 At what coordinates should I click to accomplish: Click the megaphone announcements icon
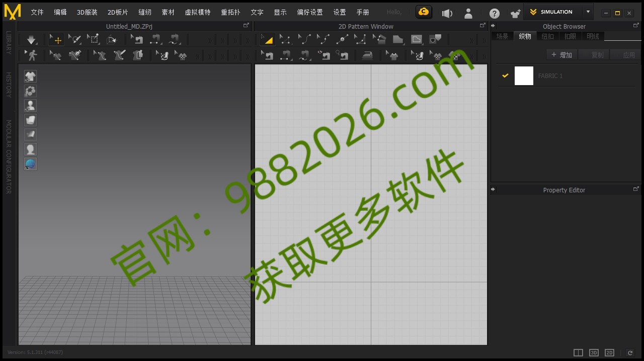(x=447, y=14)
